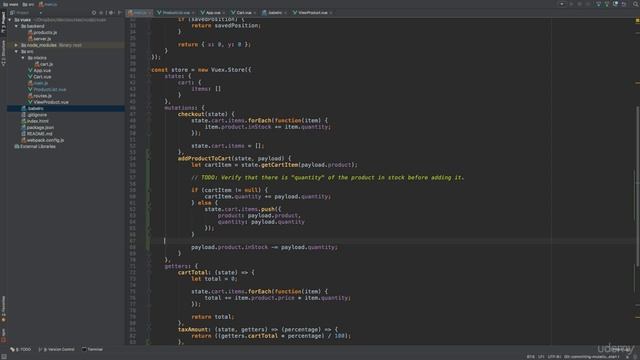Collapse the backend folder

coord(16,26)
